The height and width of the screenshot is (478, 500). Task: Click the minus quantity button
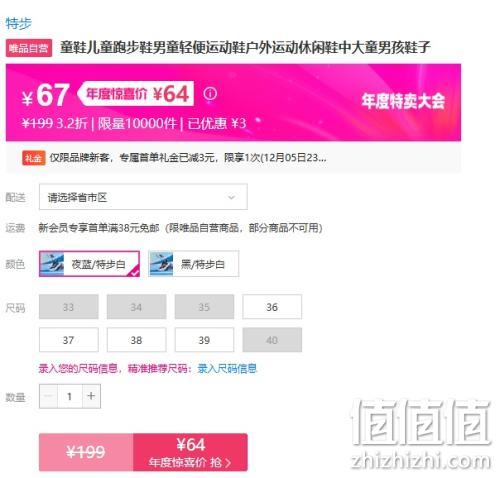[x=48, y=396]
